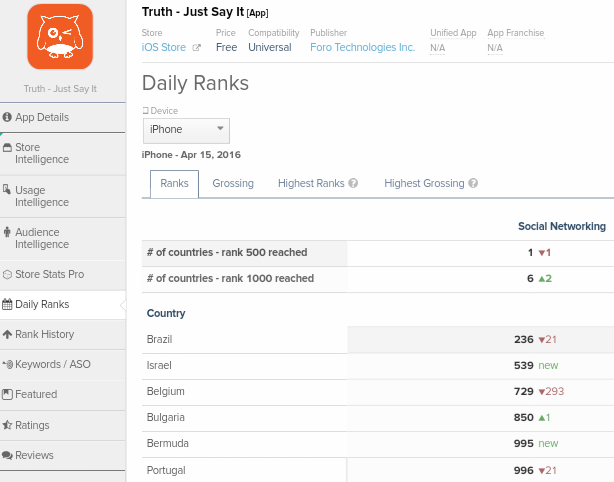Click the external link icon beside iOS Store
The height and width of the screenshot is (482, 614).
coord(196,48)
